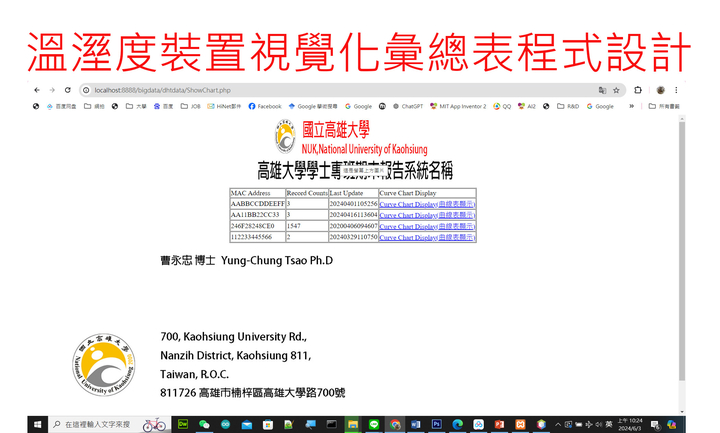Open Curve Chart Display for AABBCCDDEEFF
Screen dimensions: 720x433
click(407, 204)
